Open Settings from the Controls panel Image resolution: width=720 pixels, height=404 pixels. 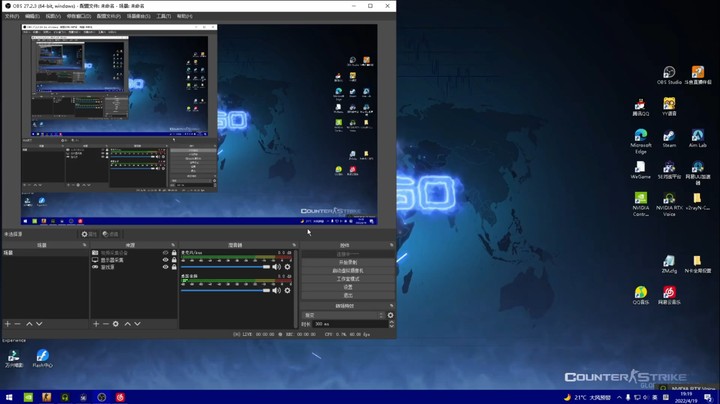[x=348, y=287]
